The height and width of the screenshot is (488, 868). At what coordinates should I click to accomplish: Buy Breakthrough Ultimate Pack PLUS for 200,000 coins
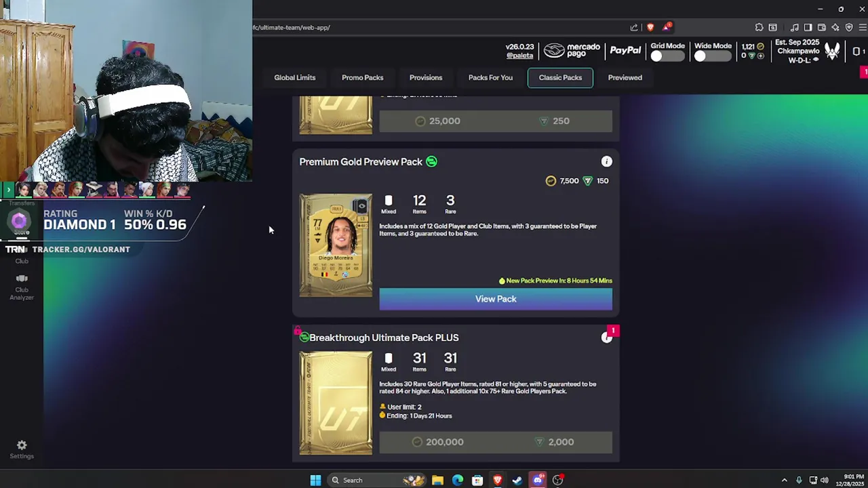437,442
